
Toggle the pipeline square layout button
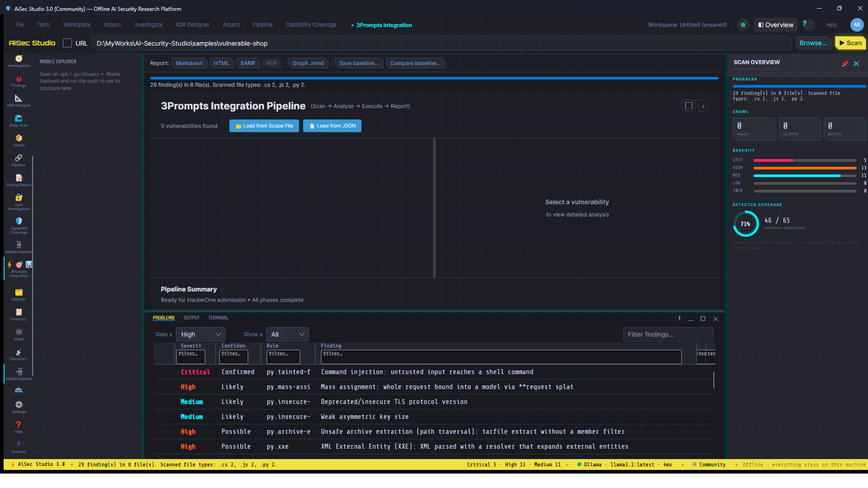pos(689,106)
